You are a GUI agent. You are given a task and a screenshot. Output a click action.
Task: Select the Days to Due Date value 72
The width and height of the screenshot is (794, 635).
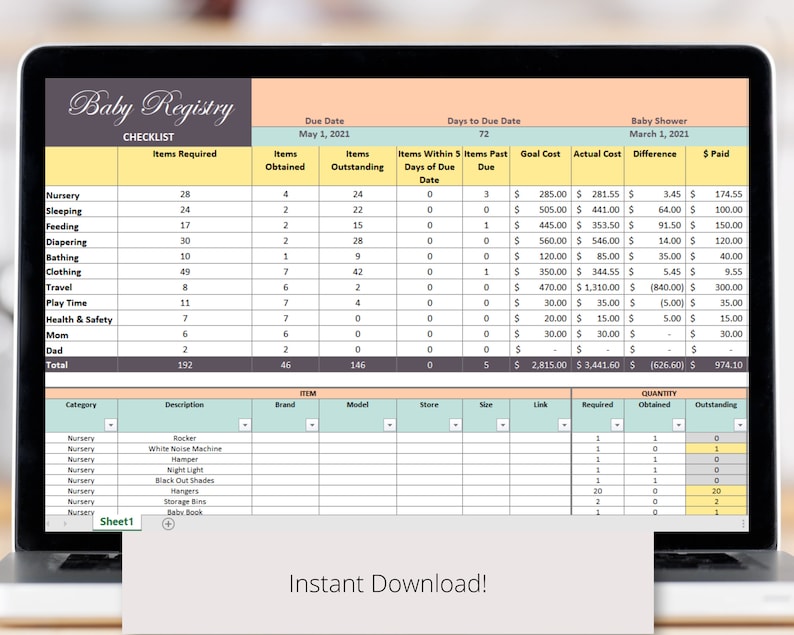[x=484, y=134]
